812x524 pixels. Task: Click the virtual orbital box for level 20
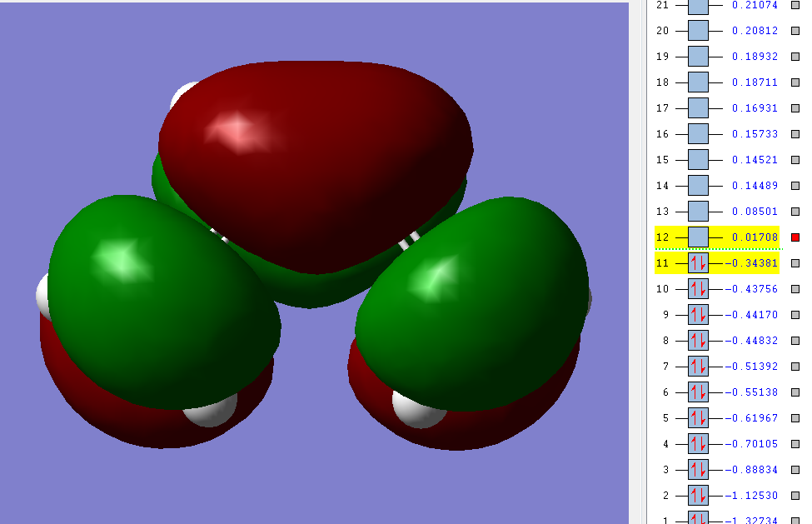coord(698,31)
